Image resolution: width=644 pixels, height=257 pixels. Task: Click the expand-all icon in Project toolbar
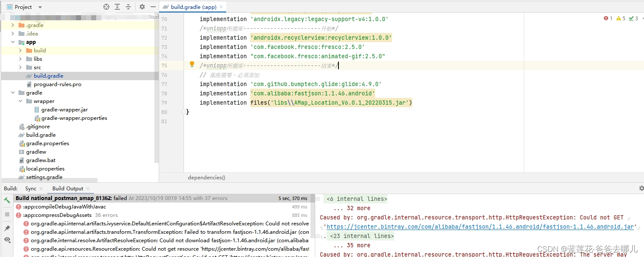(x=117, y=7)
